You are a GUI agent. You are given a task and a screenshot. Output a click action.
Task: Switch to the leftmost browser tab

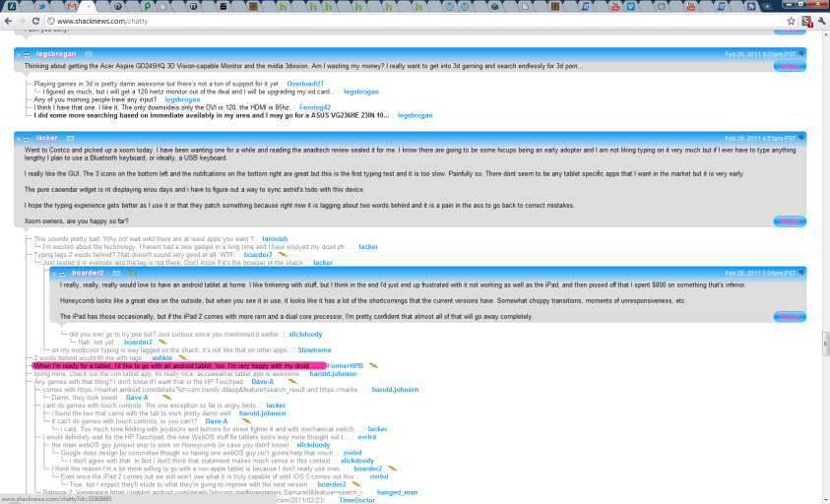(12, 6)
